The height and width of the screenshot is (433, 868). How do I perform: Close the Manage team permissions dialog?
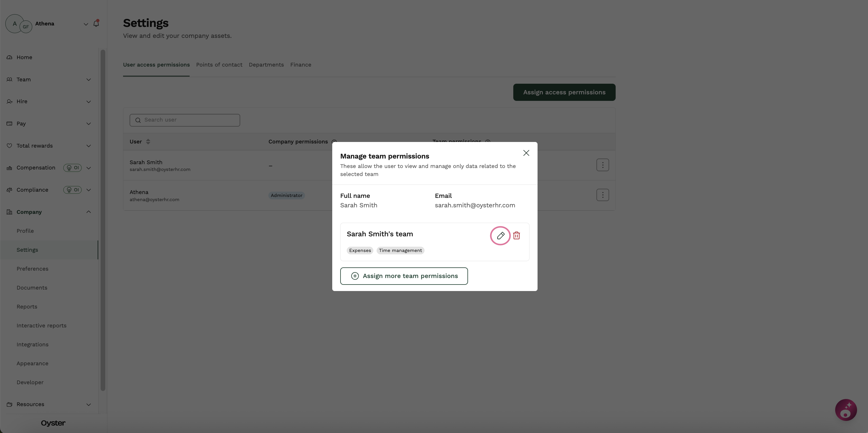526,153
